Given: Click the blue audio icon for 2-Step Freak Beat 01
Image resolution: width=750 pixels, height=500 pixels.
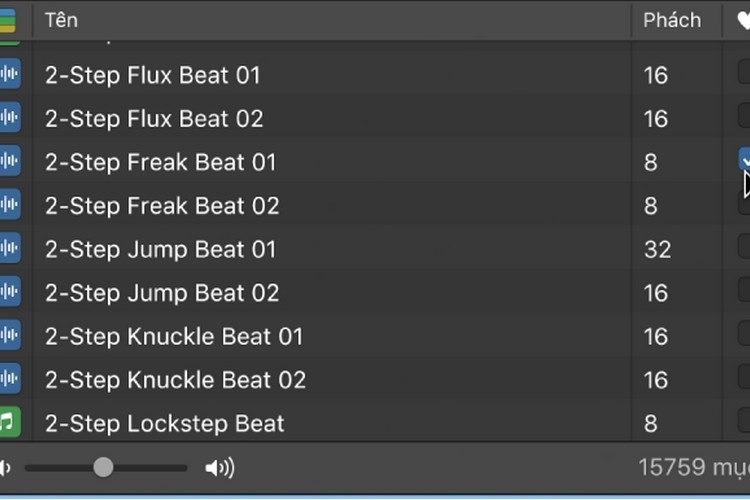Looking at the screenshot, I should point(9,162).
